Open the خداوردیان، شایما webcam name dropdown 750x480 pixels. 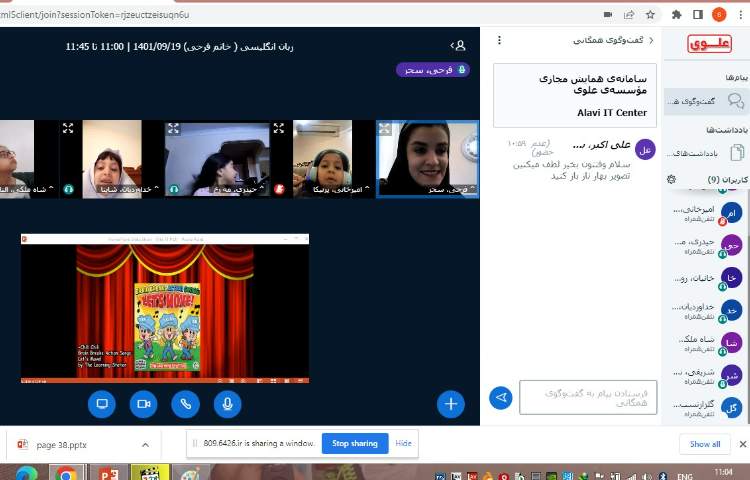click(128, 189)
